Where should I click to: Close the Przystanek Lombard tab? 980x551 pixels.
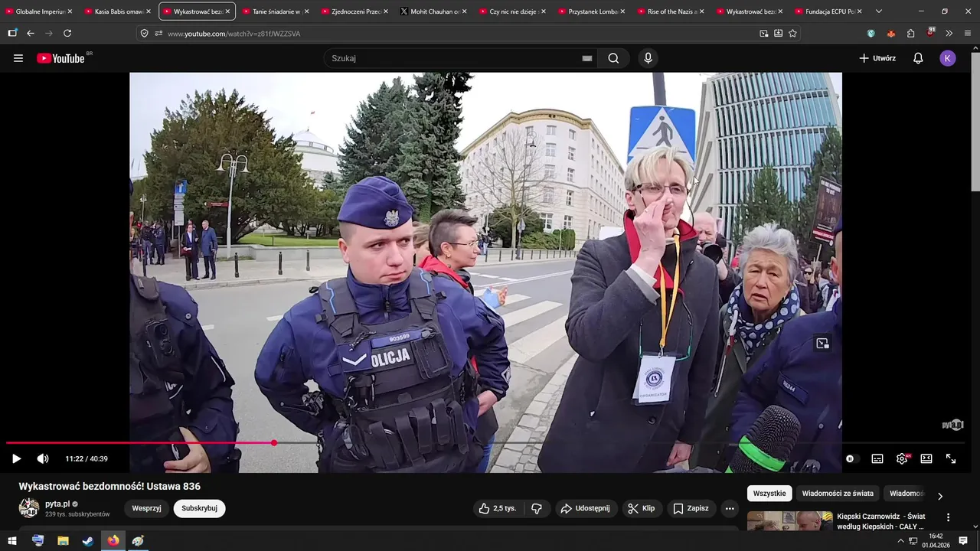click(622, 11)
